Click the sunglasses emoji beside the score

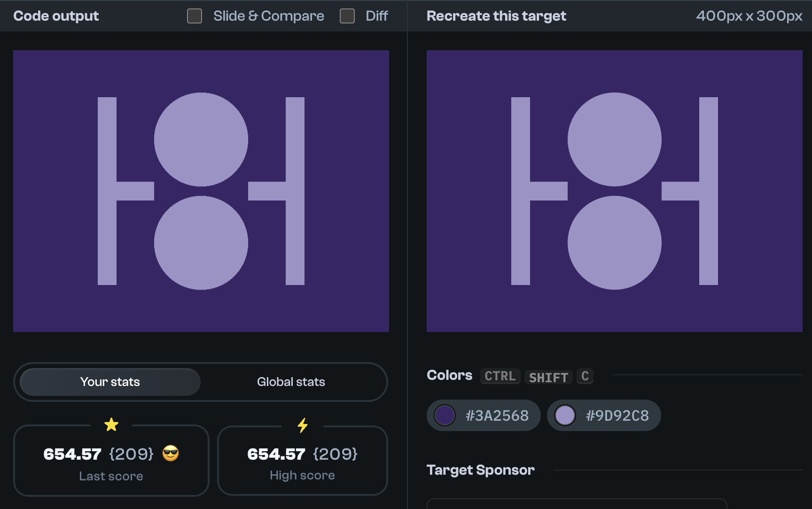170,454
